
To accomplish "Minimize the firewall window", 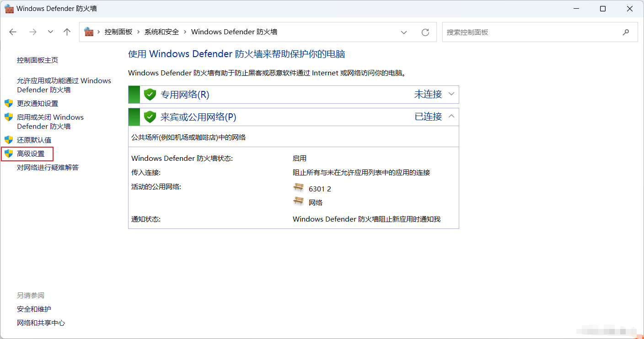I will (577, 9).
